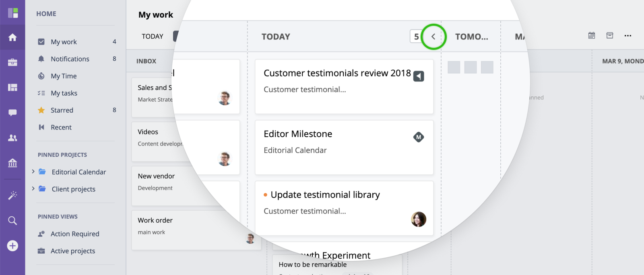
Task: Open the dashboards layout icon in the rail
Action: [x=12, y=87]
